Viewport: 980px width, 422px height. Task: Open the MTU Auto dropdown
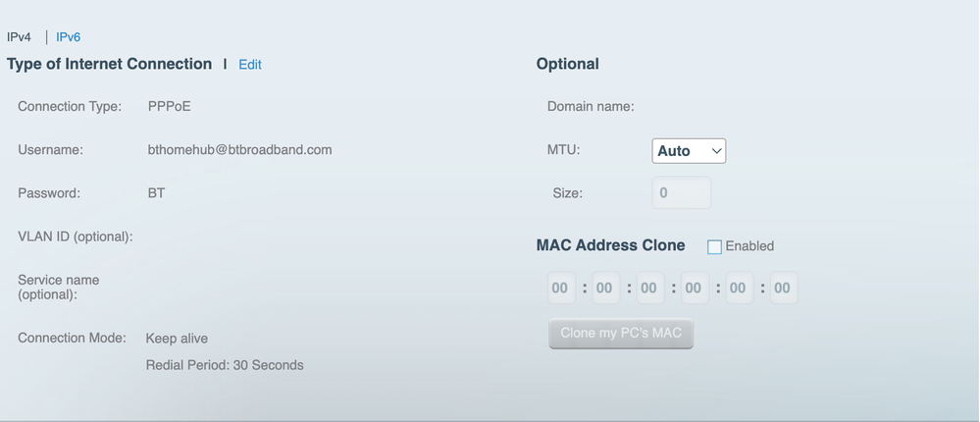tap(689, 151)
